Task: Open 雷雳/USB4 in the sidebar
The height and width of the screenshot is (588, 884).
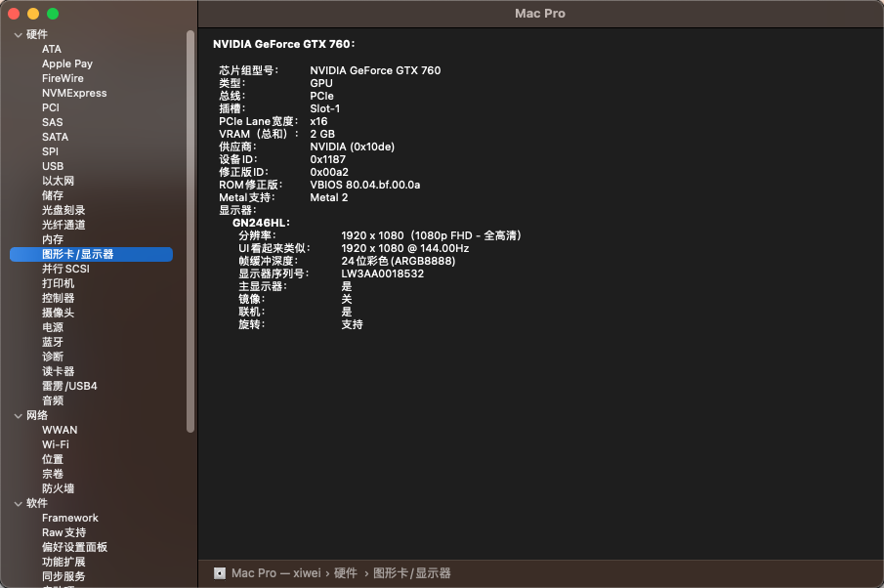Action: point(69,386)
